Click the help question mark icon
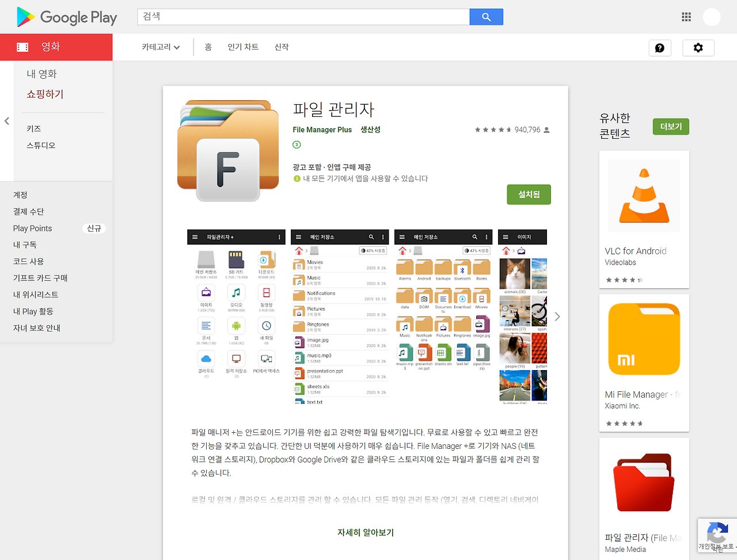Viewport: 737px width, 560px height. pos(660,48)
